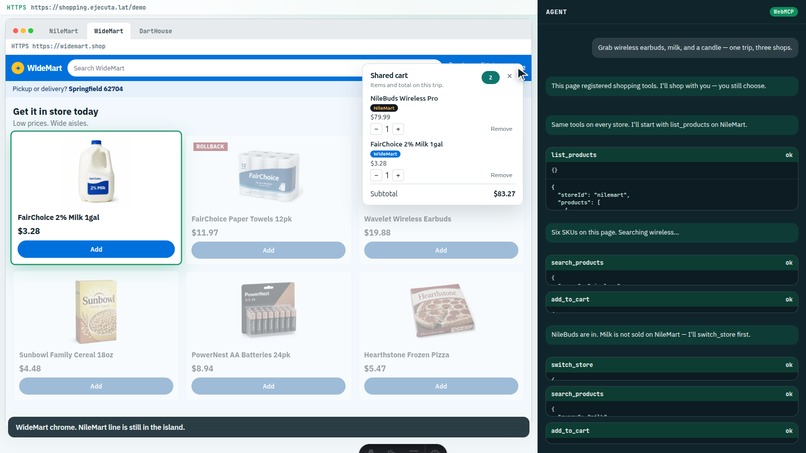Click 'Get it in store today' heading
The width and height of the screenshot is (806, 453).
[x=56, y=112]
